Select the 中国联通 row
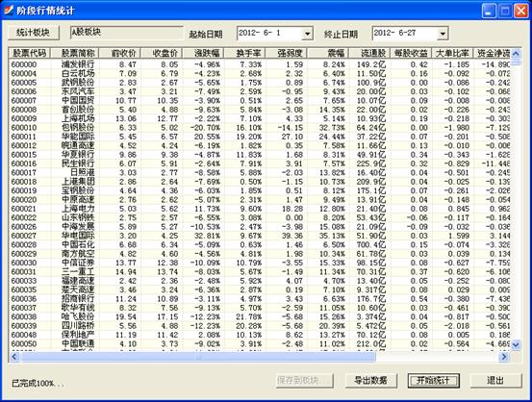Screen dimensions: 532x402 tap(260, 343)
